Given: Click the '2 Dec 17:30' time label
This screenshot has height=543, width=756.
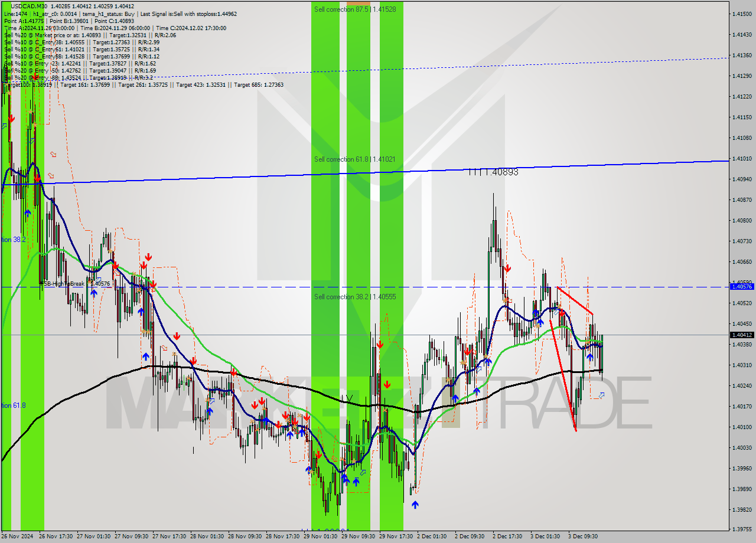Looking at the screenshot, I should [x=507, y=537].
